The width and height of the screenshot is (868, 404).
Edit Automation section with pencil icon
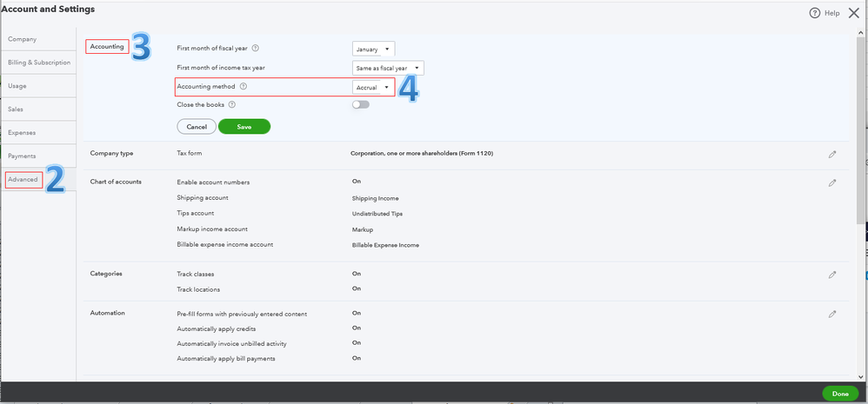point(832,314)
